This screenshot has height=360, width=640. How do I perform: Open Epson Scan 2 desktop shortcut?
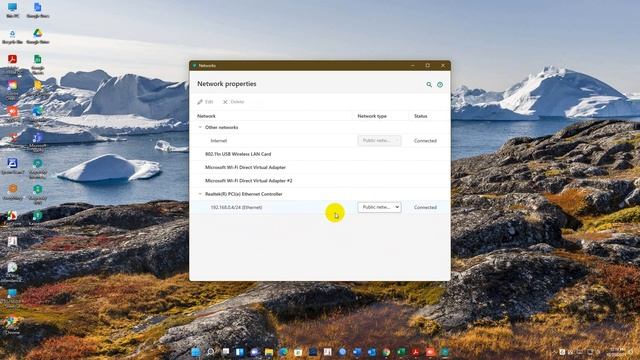click(12, 166)
